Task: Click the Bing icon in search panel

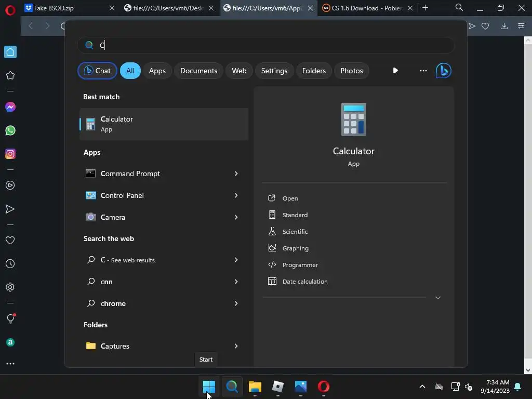Action: [x=444, y=71]
